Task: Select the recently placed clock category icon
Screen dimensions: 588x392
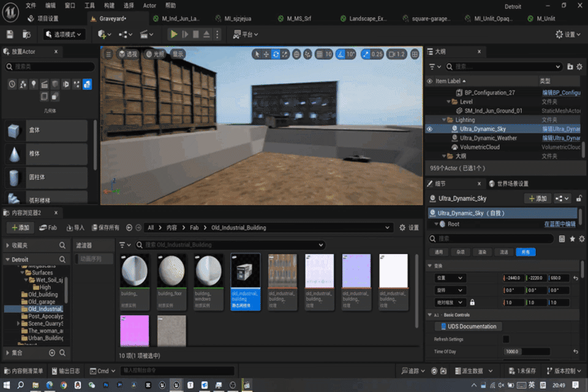Action: click(12, 85)
